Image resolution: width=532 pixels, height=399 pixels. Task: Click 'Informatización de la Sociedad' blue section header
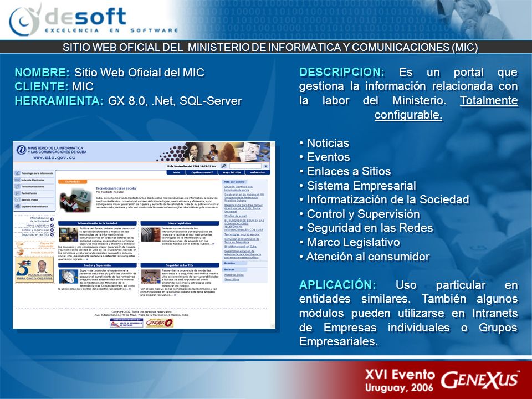coord(98,223)
